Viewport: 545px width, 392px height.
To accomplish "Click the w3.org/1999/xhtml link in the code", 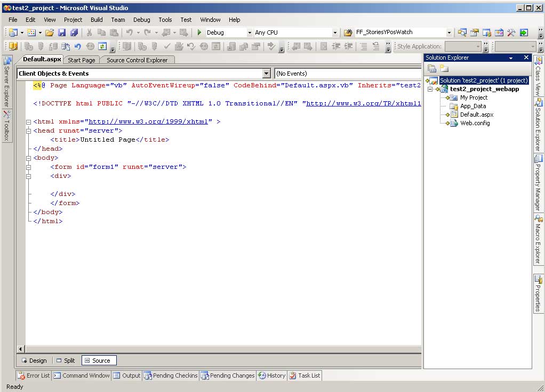I will [x=148, y=121].
